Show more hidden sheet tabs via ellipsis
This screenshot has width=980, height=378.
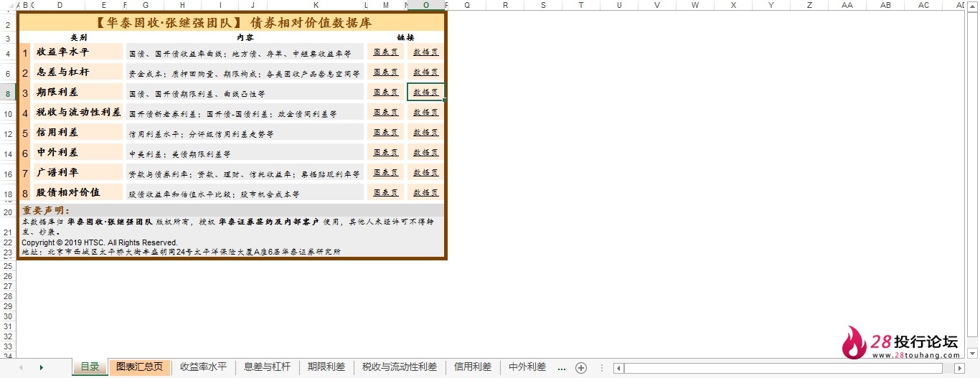click(562, 368)
